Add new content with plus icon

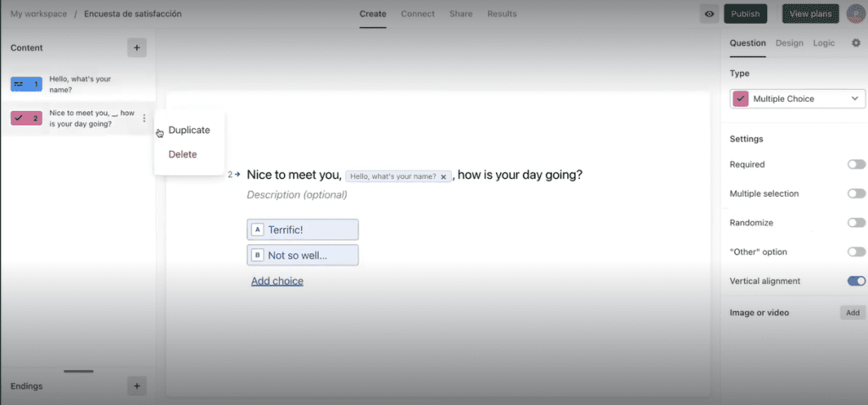(136, 47)
